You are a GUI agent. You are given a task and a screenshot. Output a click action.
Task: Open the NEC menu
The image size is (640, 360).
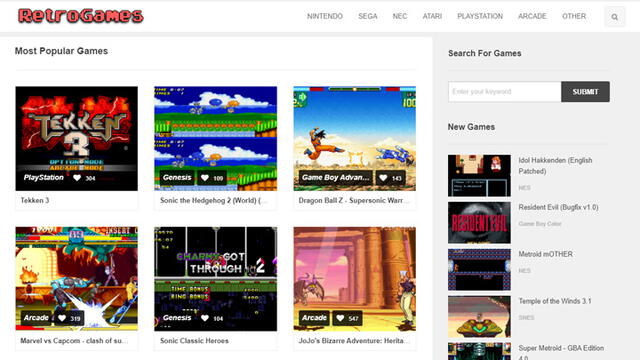pos(400,16)
